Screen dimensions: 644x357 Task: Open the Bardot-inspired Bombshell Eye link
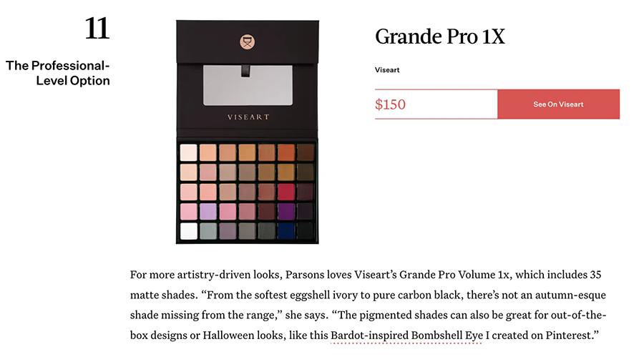(407, 335)
